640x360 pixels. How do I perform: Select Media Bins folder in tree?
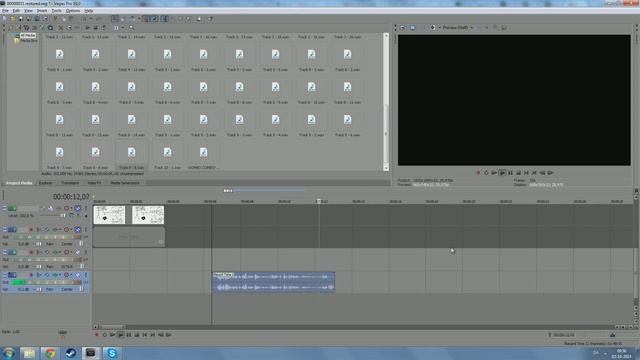point(29,41)
